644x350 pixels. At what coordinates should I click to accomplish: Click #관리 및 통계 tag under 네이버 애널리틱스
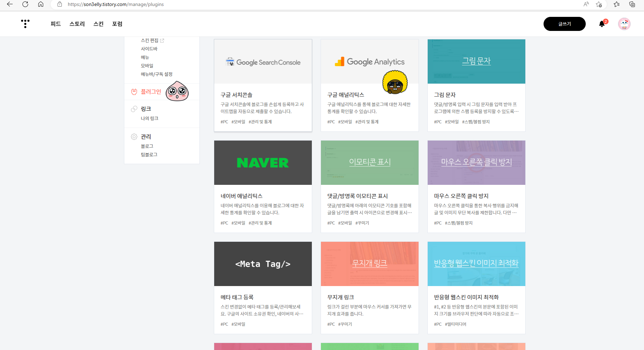(260, 223)
